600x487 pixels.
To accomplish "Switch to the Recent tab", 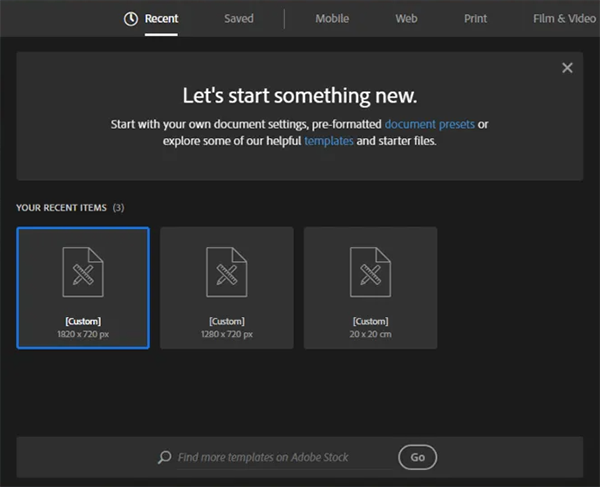I will pyautogui.click(x=161, y=18).
